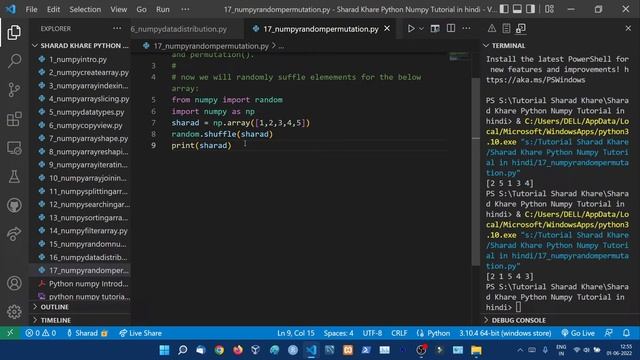
Task: Select language mode Python in status bar
Action: point(433,333)
